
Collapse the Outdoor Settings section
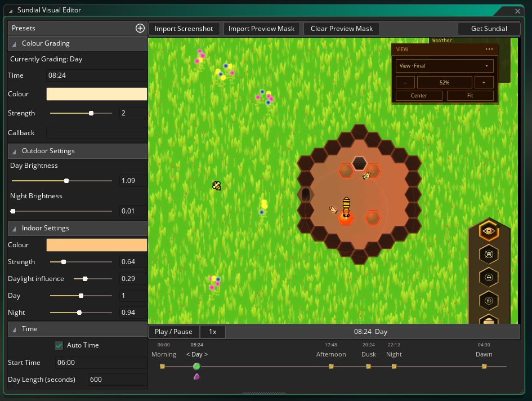[14, 152]
